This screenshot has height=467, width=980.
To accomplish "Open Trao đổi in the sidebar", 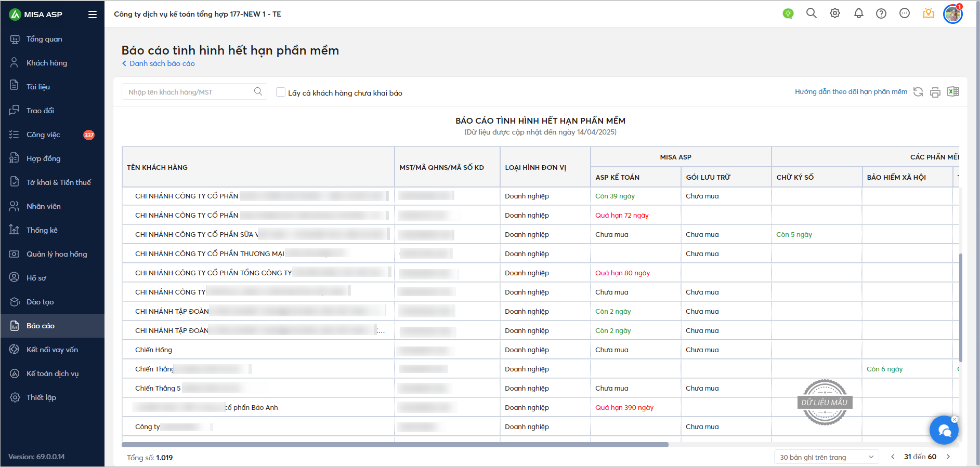I will (x=52, y=111).
